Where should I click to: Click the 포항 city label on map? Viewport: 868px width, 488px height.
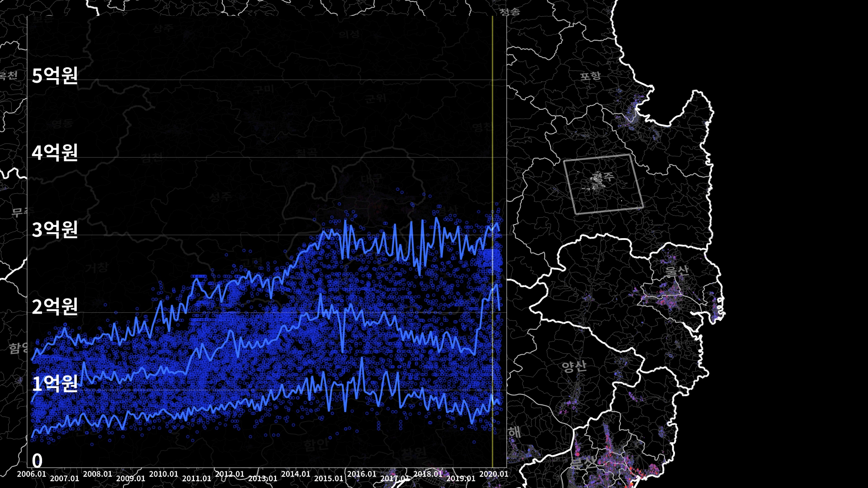point(590,76)
